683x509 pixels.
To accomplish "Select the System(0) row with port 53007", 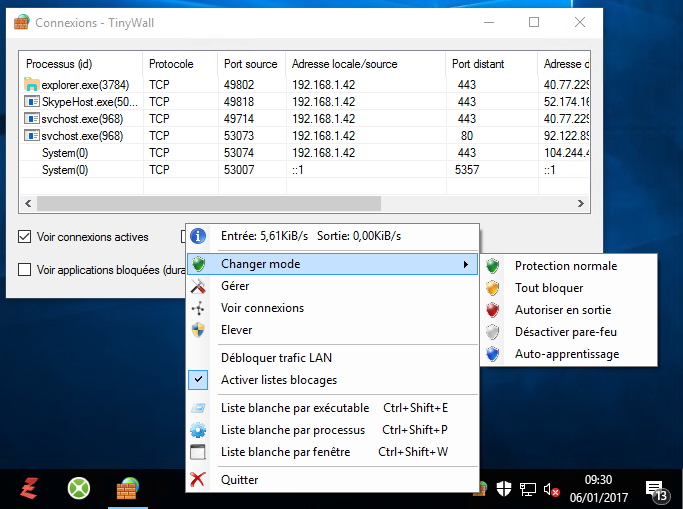I will point(305,170).
